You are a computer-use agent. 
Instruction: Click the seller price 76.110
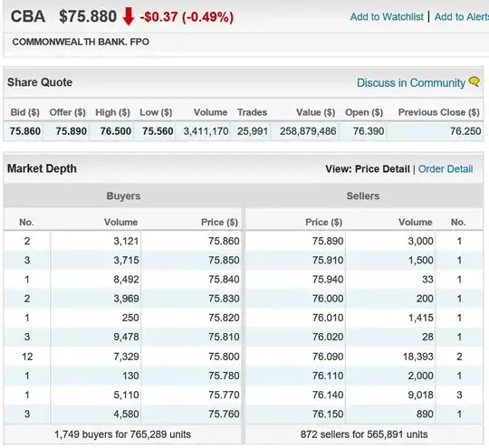coord(328,376)
